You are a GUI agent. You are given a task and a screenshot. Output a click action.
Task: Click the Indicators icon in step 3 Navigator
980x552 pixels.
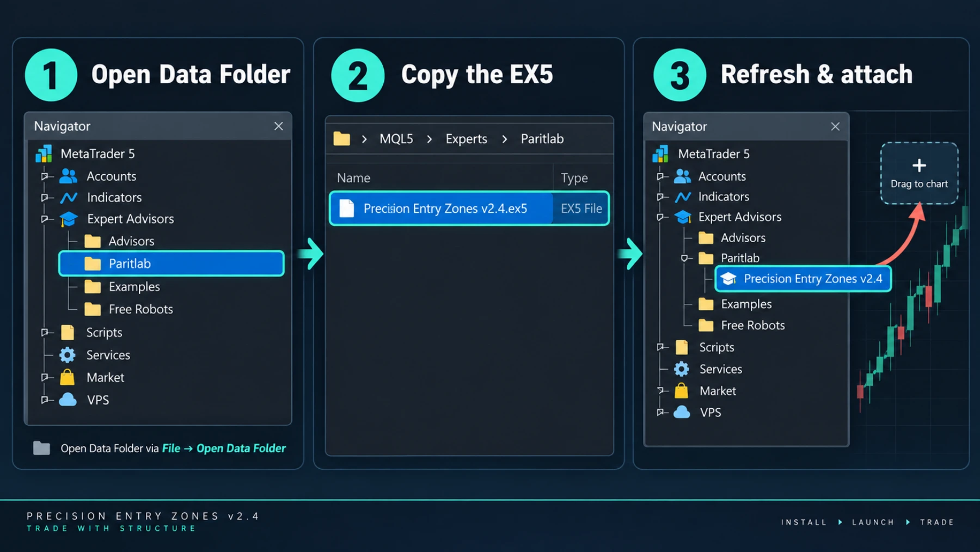(x=683, y=197)
